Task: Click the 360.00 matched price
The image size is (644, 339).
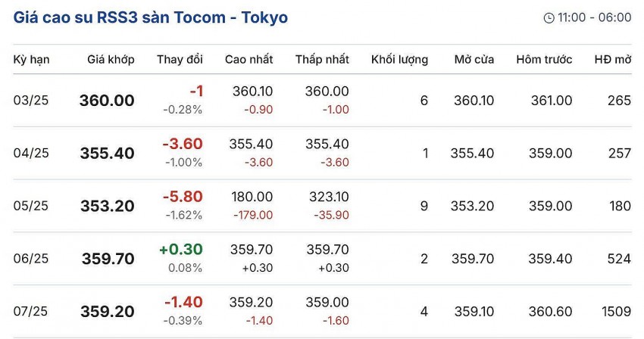Action: tap(107, 101)
